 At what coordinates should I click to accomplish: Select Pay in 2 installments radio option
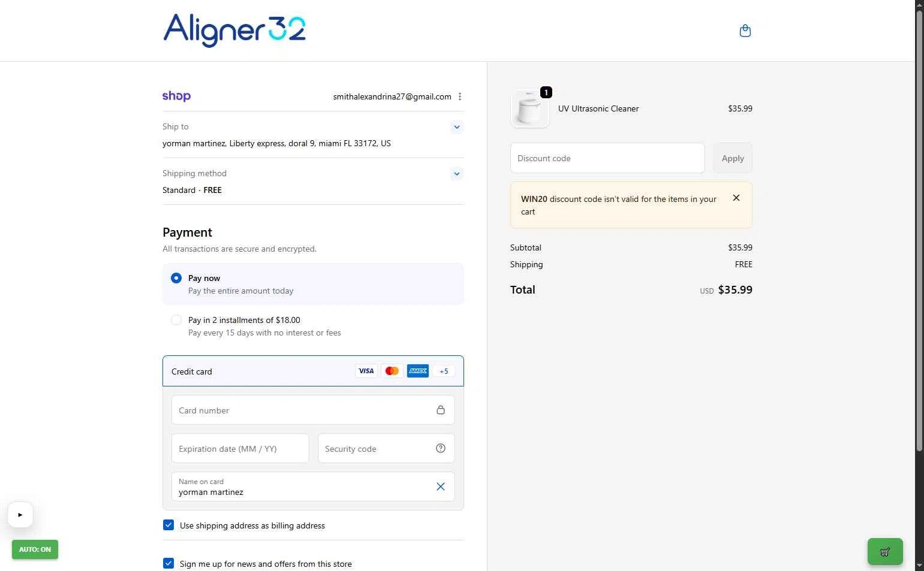[x=176, y=320]
